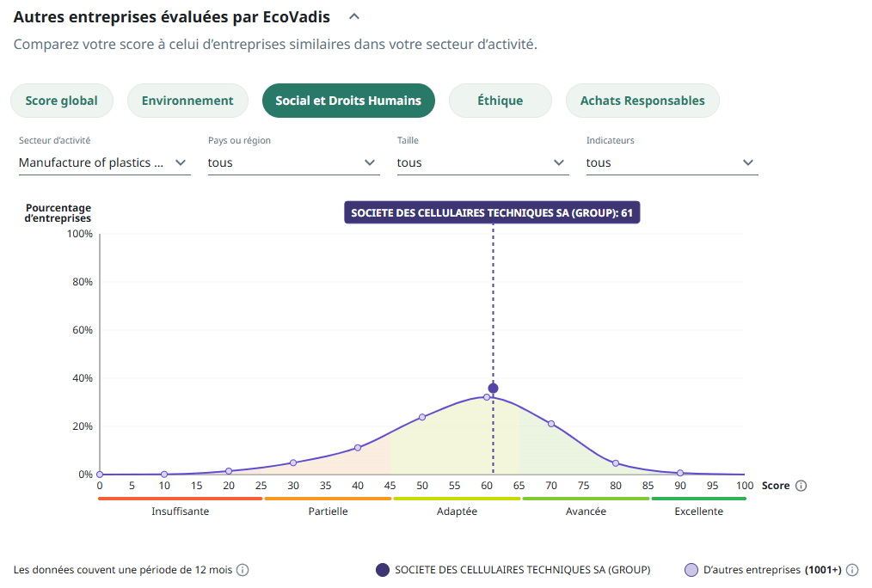Screen dimensions: 872x588
Task: Click the green Excellente rating bar
Action: click(x=698, y=497)
